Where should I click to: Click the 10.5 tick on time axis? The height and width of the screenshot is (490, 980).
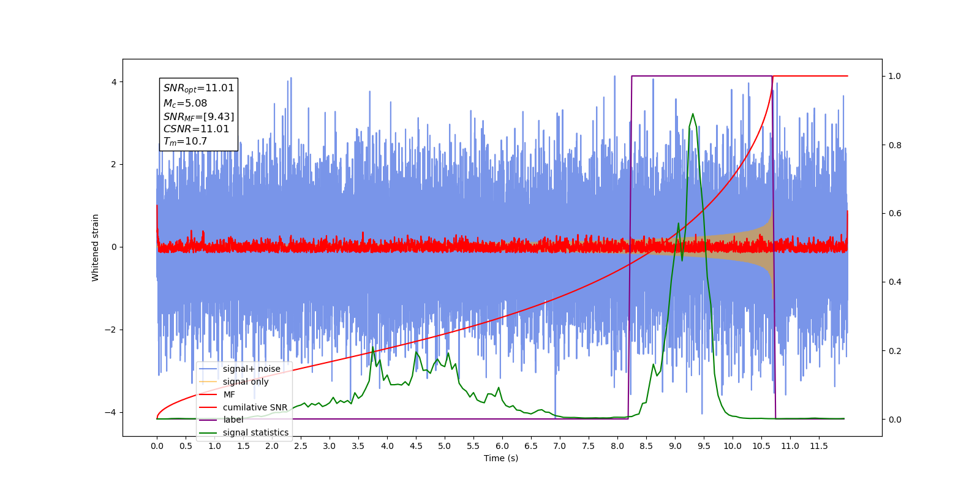pyautogui.click(x=761, y=446)
